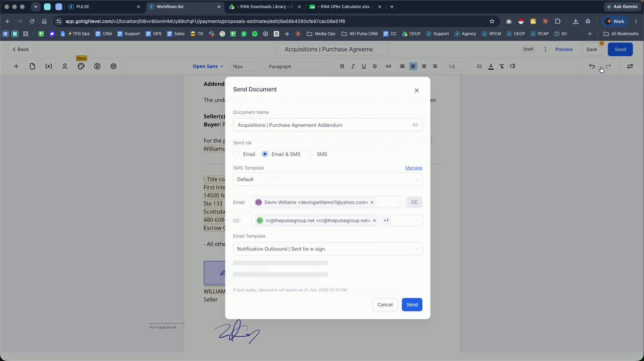
Task: Insert a hyperlink with the link icon
Action: [x=389, y=66]
